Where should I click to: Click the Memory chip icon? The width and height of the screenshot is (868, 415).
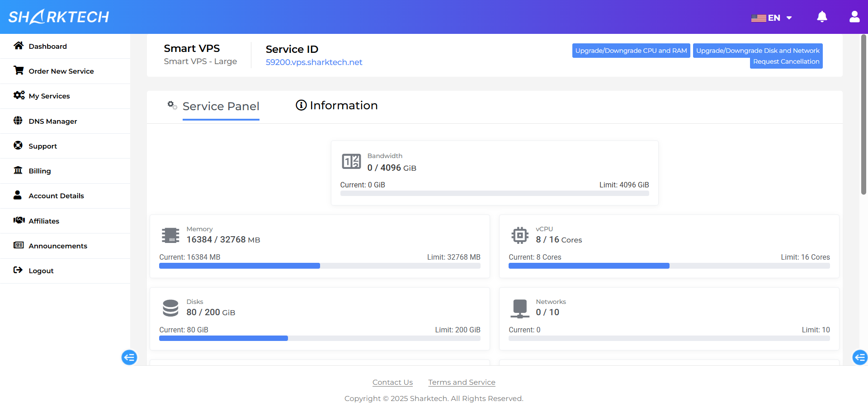click(170, 235)
